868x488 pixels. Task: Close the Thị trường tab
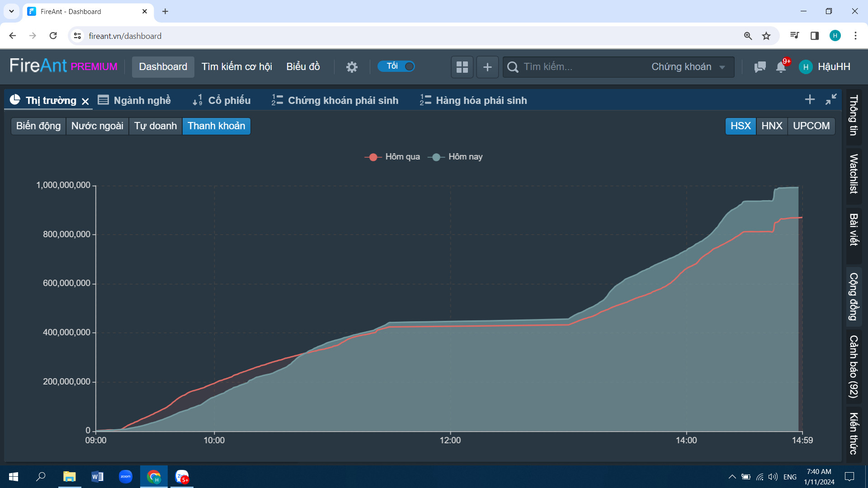tap(85, 101)
